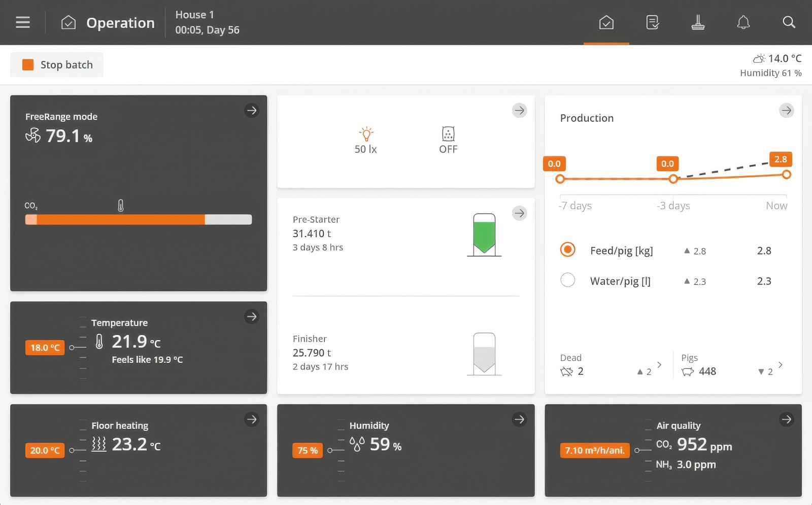Open the Operation tab icon in header
The image size is (812, 505).
(606, 22)
